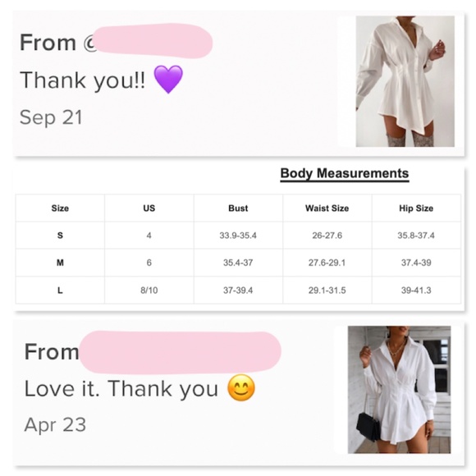Select the Bust column header
This screenshot has height=476, width=476.
(x=238, y=208)
